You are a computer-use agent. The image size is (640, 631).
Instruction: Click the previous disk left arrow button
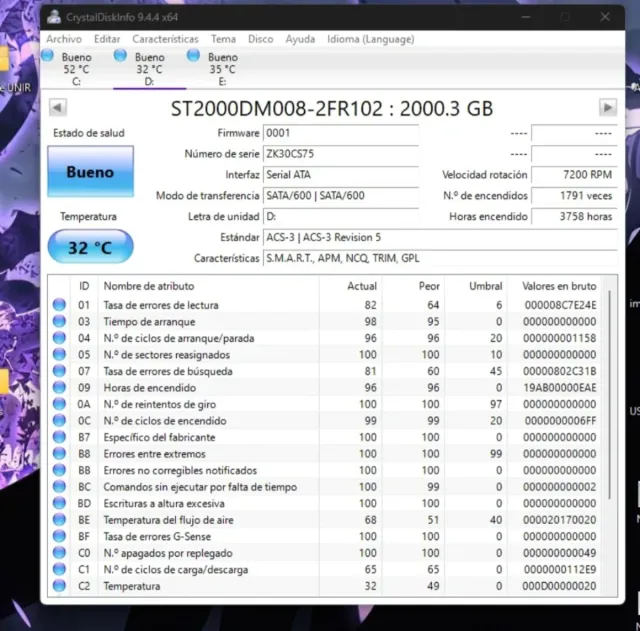tap(57, 107)
